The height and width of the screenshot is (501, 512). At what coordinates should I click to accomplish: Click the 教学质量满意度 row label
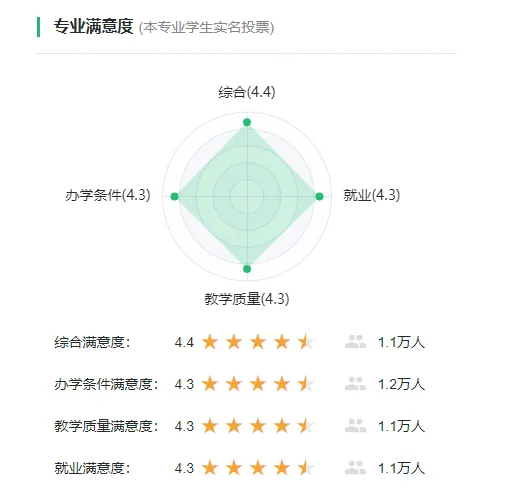coord(106,426)
